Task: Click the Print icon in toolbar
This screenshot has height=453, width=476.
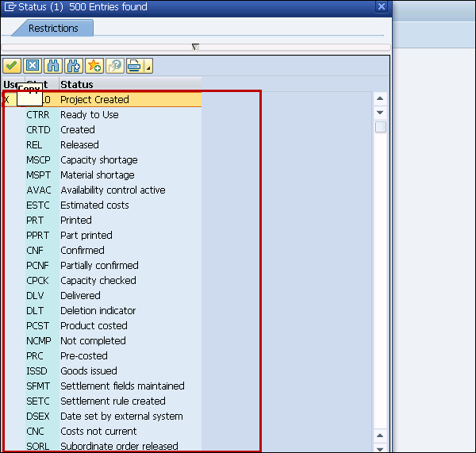Action: pos(135,66)
